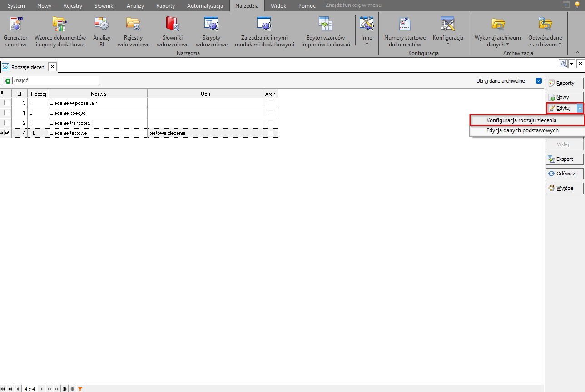
Task: Toggle Ukryj dane archiwalne checkbox
Action: [x=539, y=81]
